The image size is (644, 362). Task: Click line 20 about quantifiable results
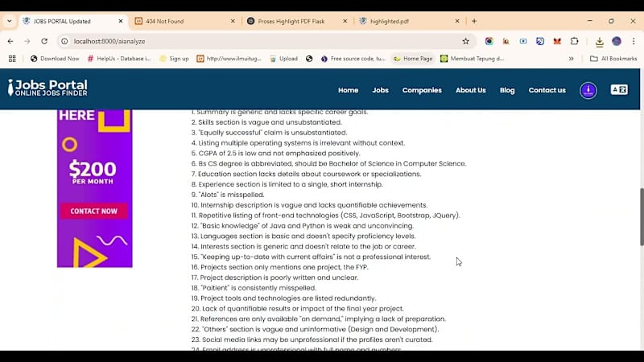[x=297, y=309]
